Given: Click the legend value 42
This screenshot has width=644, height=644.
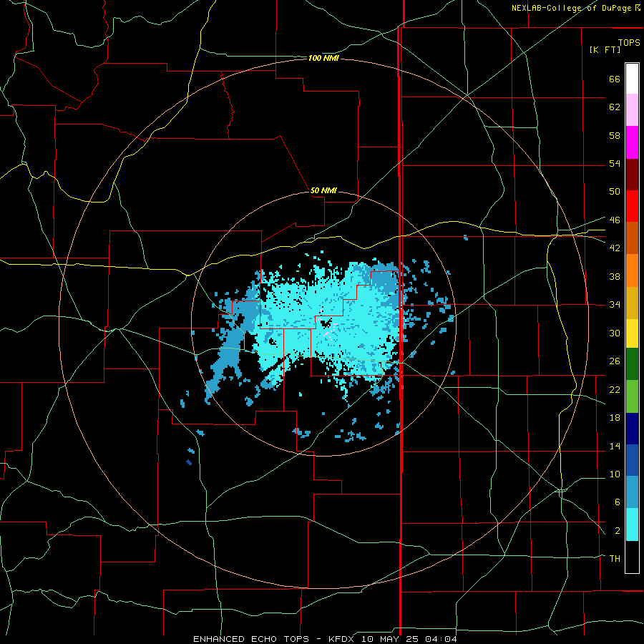Looking at the screenshot, I should click(x=615, y=248).
